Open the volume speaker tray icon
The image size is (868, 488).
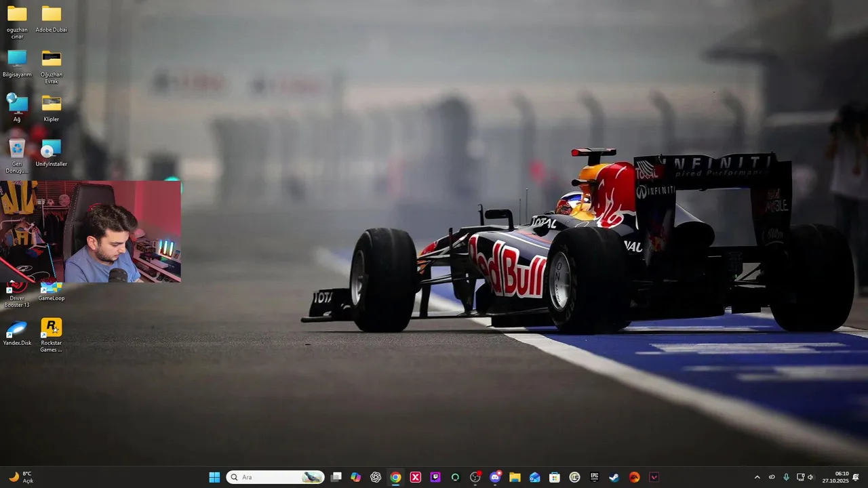tap(810, 477)
